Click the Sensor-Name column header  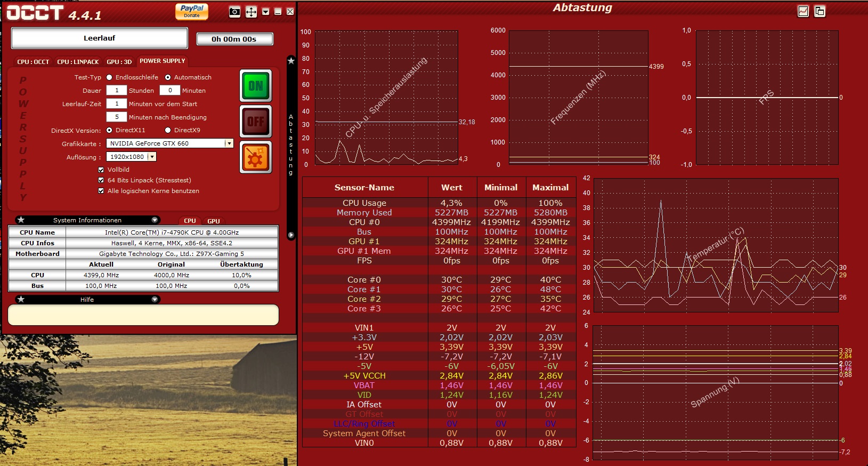click(x=364, y=188)
